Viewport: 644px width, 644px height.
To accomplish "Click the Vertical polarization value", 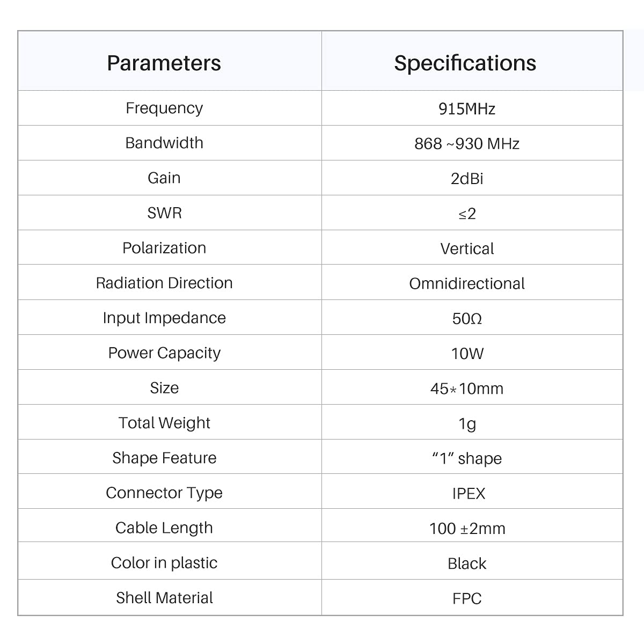I will click(x=467, y=248).
